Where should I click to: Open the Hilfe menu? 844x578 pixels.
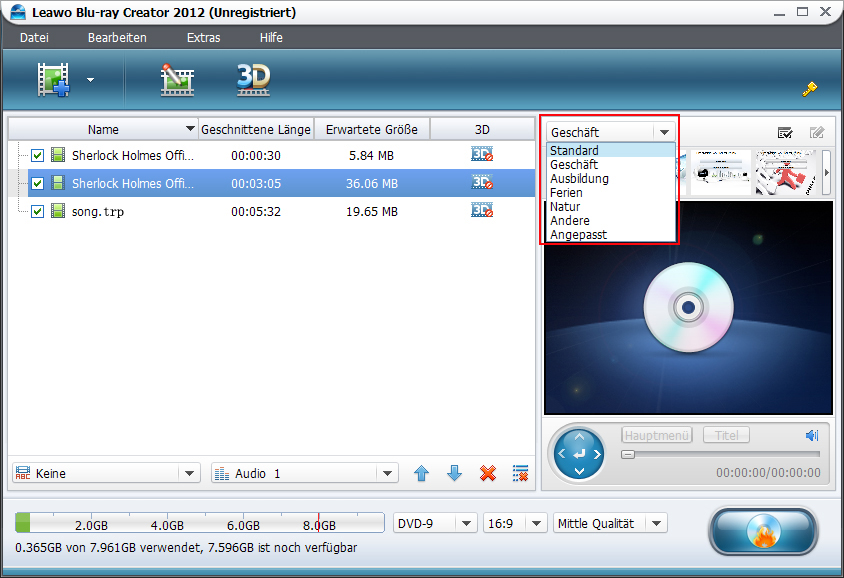(271, 38)
